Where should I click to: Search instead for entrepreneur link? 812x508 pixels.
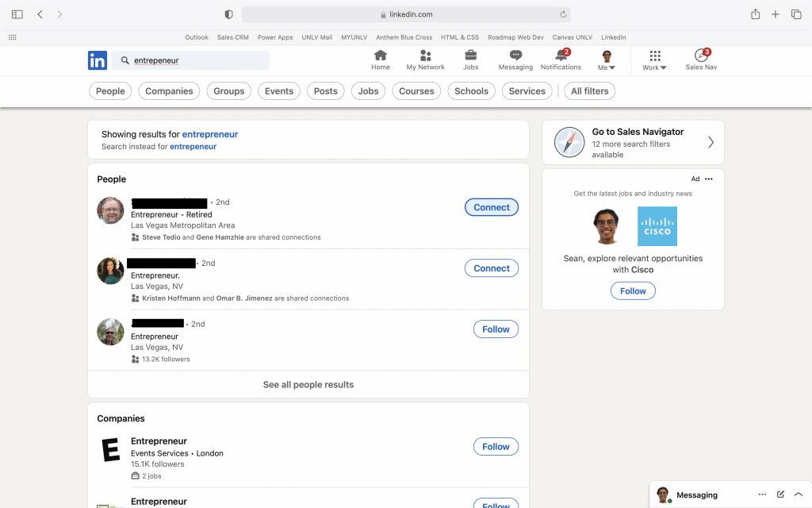[193, 147]
